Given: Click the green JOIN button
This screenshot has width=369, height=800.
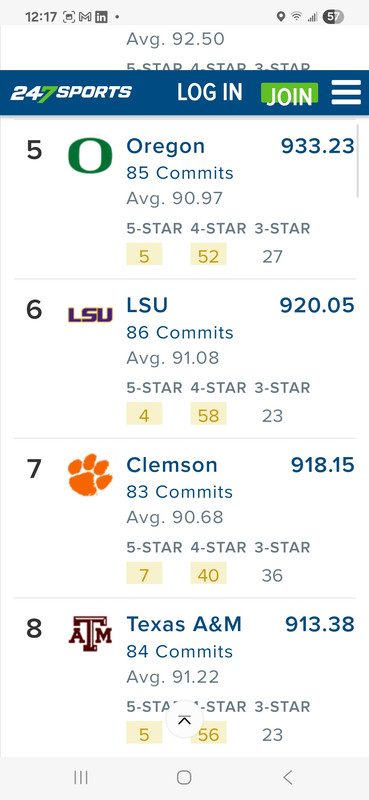Looking at the screenshot, I should 289,94.
